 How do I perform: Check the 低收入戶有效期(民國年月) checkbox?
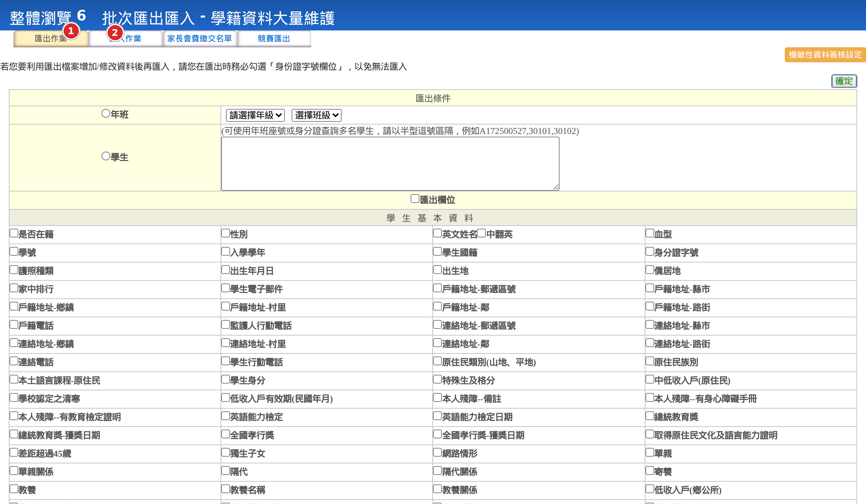(x=225, y=397)
